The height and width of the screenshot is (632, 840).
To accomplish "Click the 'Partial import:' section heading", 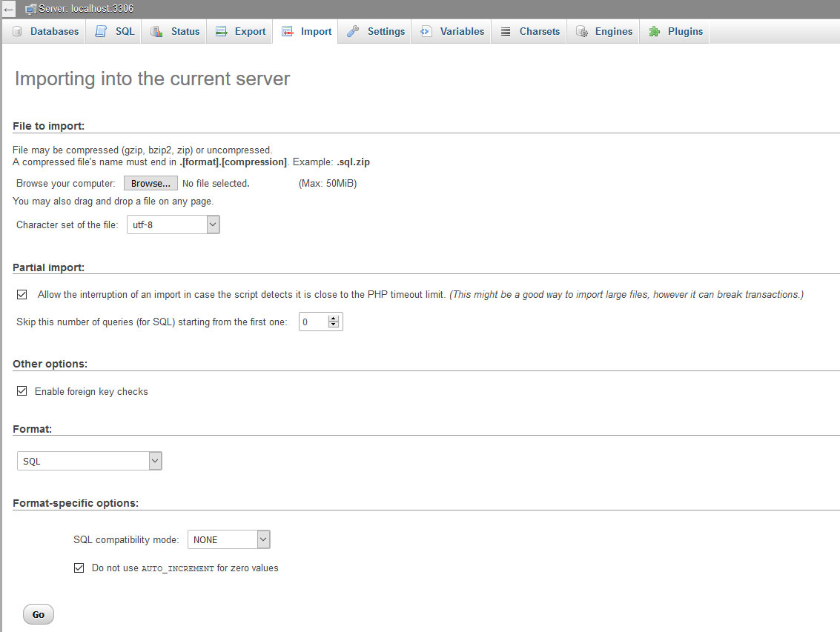I will pyautogui.click(x=49, y=267).
